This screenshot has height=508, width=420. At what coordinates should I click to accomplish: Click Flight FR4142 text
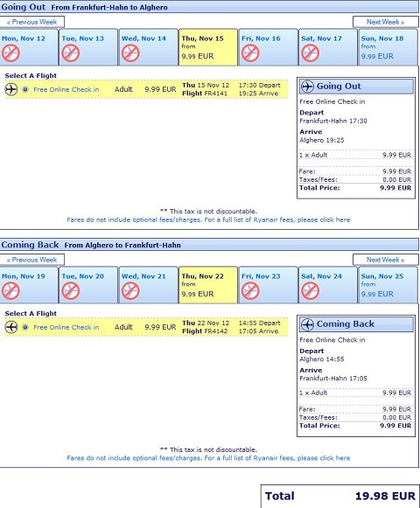tap(205, 331)
